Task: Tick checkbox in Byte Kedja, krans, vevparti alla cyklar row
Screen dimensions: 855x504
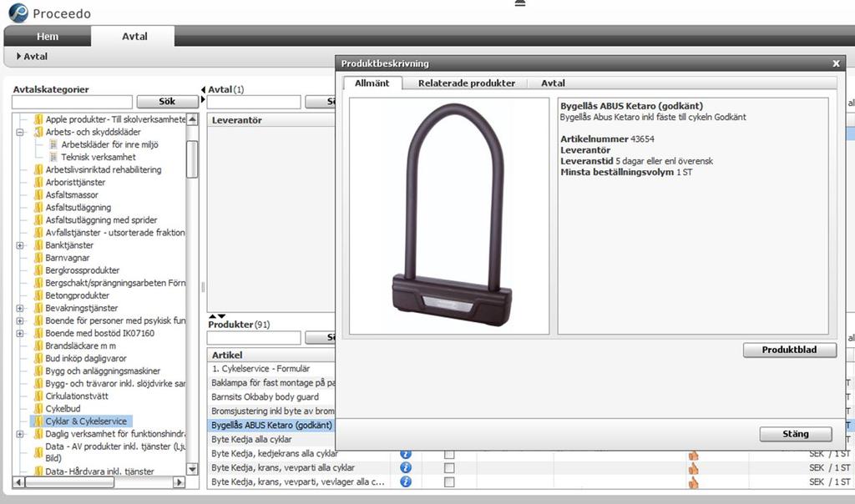Action: 449,468
